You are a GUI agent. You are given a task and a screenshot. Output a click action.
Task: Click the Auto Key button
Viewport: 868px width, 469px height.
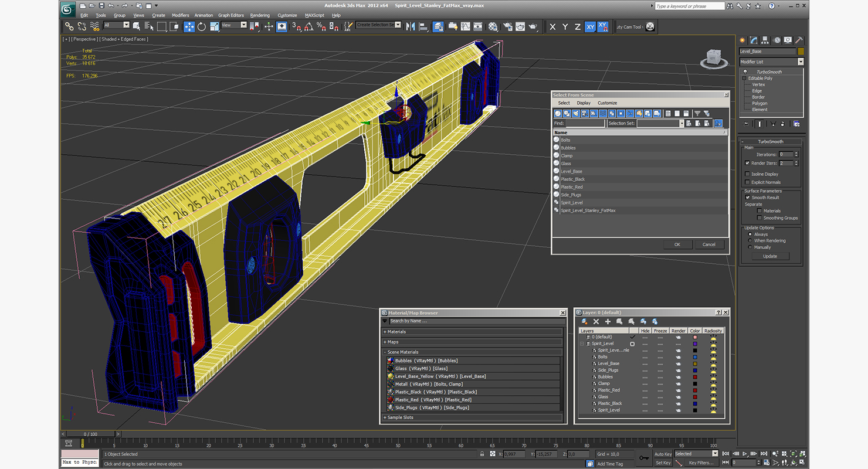coord(663,454)
